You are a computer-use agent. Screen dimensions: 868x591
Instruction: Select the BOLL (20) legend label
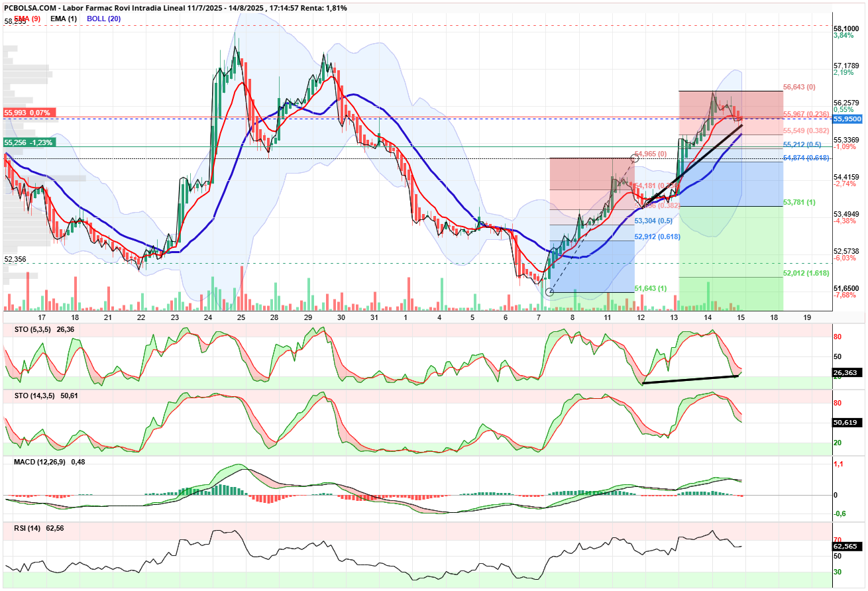[103, 19]
